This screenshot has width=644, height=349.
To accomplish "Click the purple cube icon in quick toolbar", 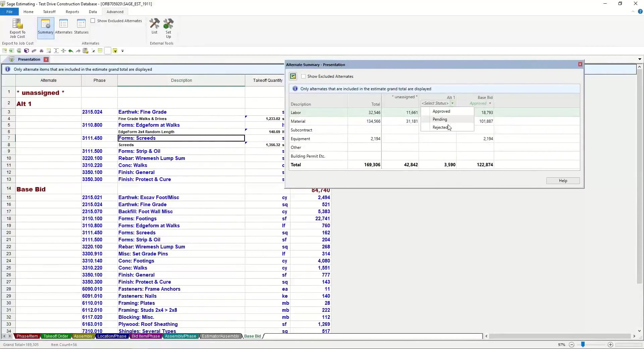I will coord(26,51).
